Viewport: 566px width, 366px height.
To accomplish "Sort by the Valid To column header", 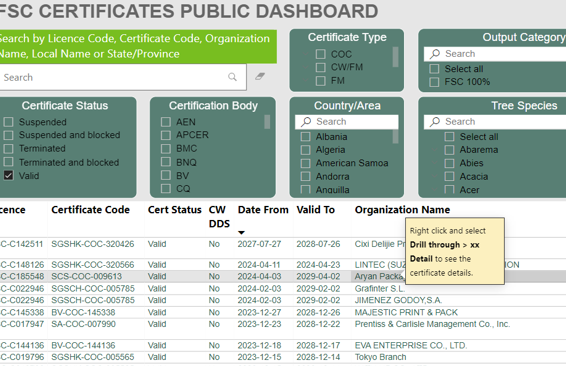I will [x=315, y=210].
